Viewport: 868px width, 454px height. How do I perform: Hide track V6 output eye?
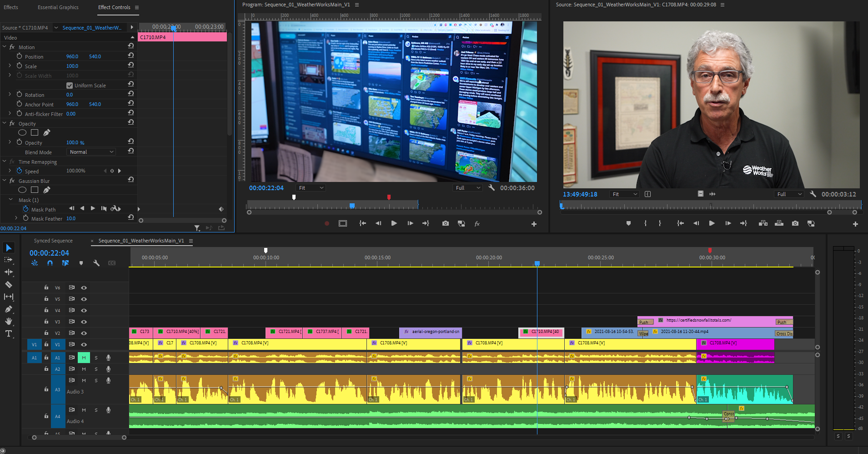(84, 288)
